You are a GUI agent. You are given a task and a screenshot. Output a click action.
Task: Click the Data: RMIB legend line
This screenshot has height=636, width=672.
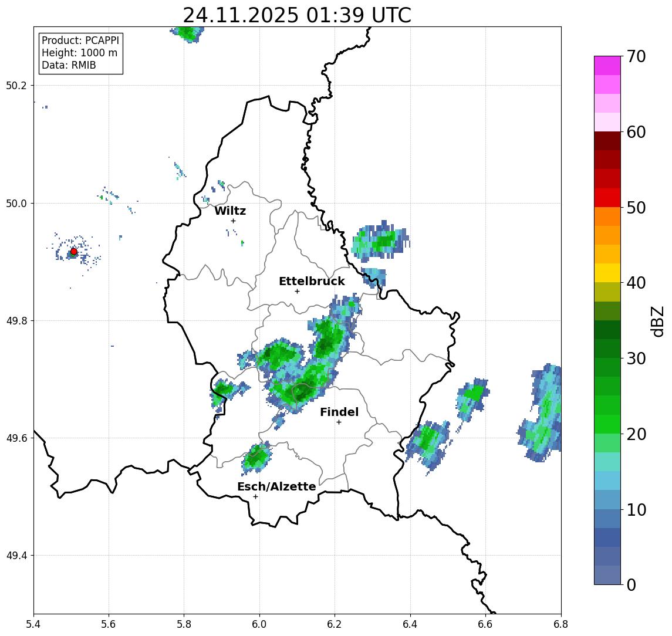tap(69, 65)
